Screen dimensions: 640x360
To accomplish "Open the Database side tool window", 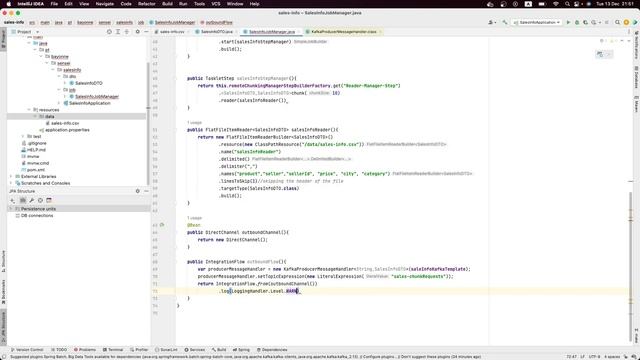I will coord(636,78).
